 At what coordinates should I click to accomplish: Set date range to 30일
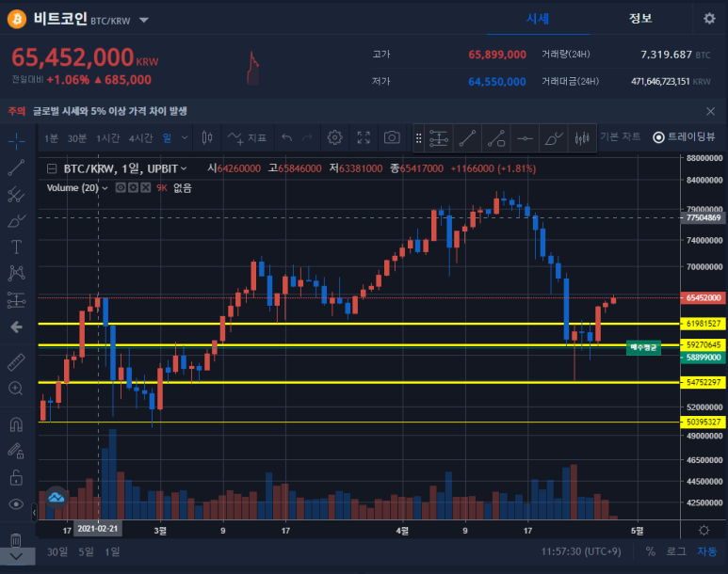point(57,551)
